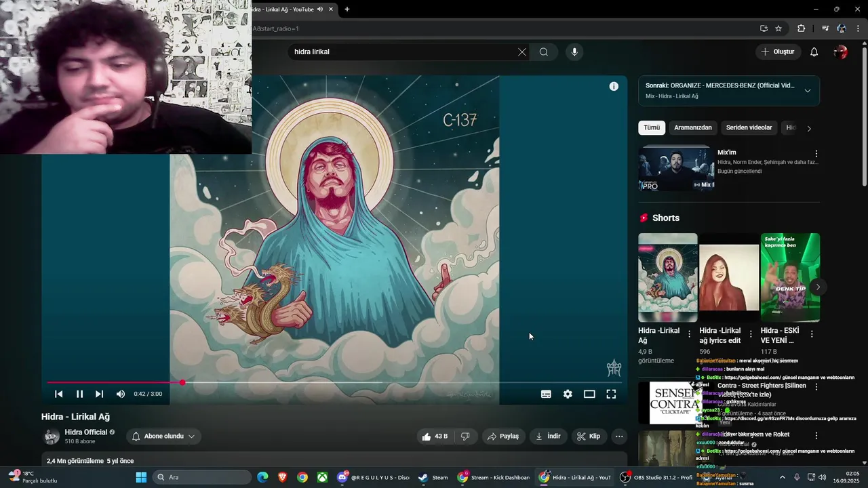868x488 pixels.
Task: Click the install/cast icon in address bar
Action: click(764, 28)
